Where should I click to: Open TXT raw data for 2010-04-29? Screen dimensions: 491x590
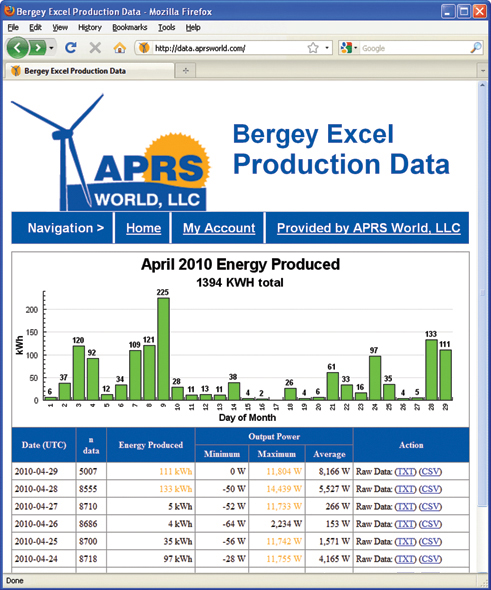click(405, 471)
